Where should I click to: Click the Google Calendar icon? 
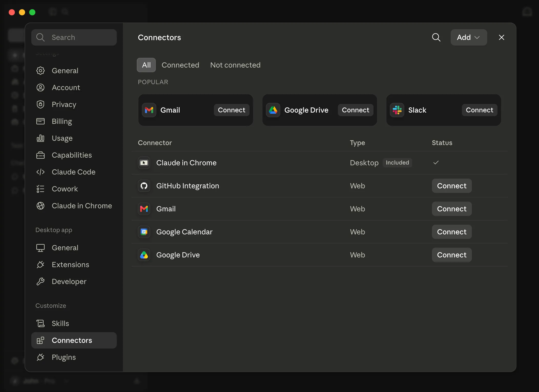[x=144, y=232]
